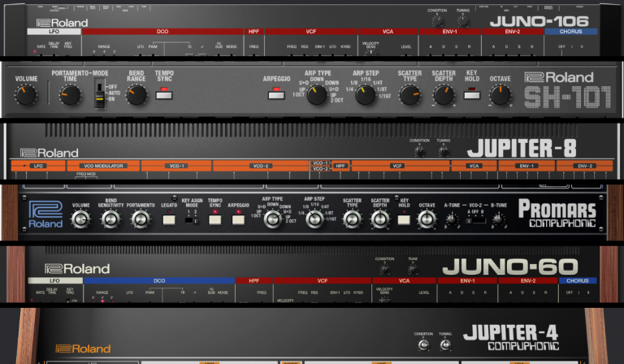
Task: Flip the SH-101 Portamento Mode switch
Action: (x=99, y=93)
